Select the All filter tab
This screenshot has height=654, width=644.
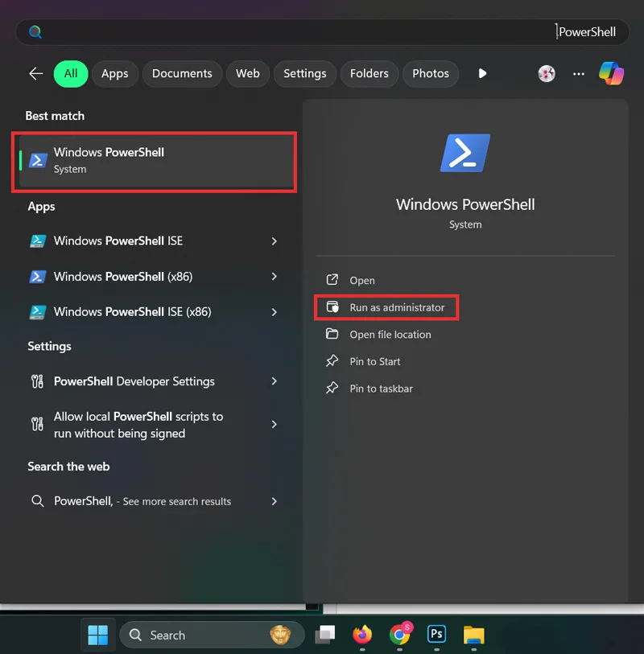point(71,74)
